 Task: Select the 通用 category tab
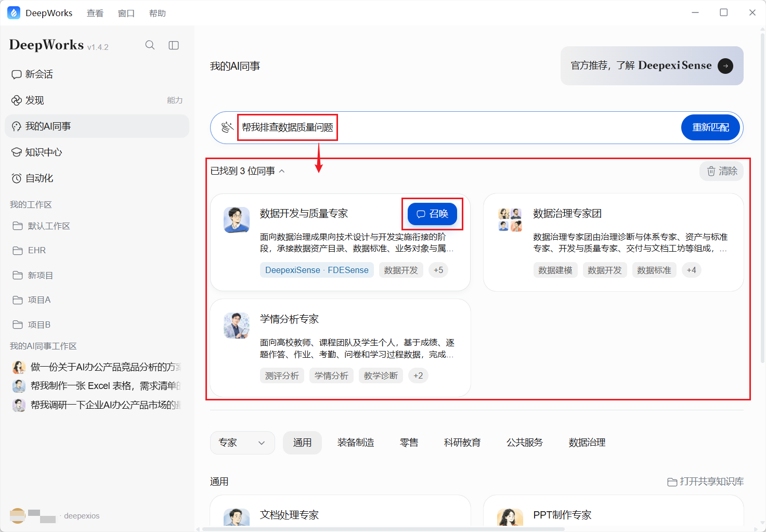coord(302,443)
